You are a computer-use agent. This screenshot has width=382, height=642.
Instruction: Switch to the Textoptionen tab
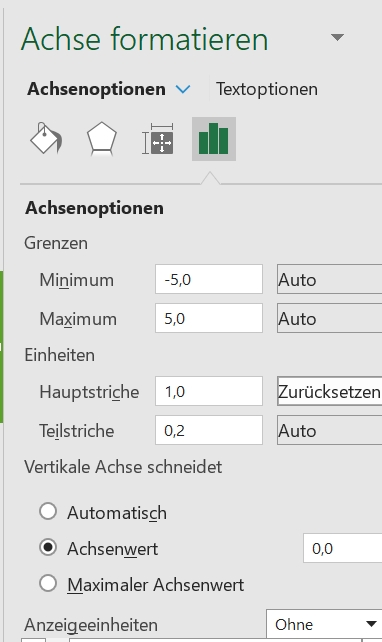tap(267, 89)
